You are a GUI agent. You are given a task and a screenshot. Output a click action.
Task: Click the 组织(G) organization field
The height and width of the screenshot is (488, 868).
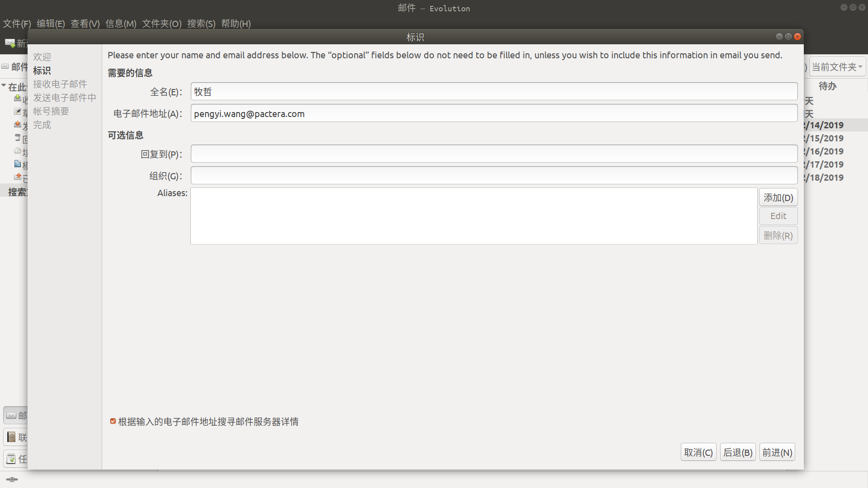pyautogui.click(x=494, y=176)
